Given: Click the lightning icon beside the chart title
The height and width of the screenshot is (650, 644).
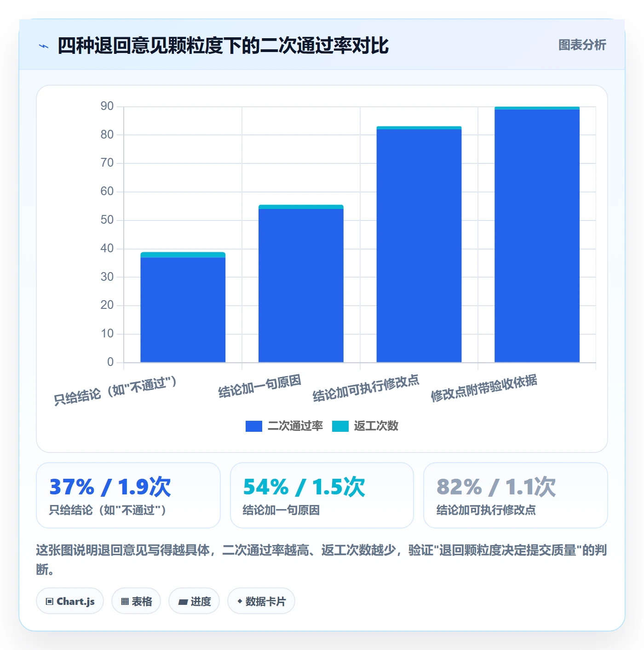Looking at the screenshot, I should pos(44,46).
